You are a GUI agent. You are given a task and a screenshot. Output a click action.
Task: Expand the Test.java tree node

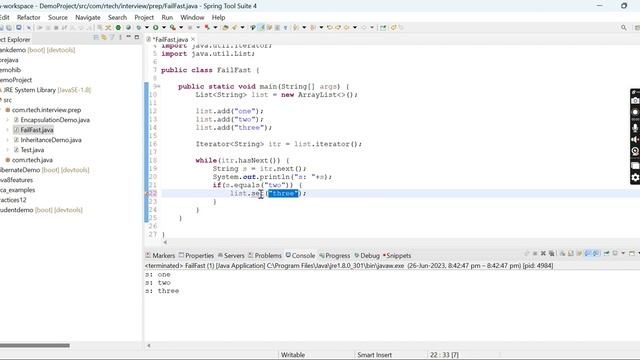[x=7, y=150]
